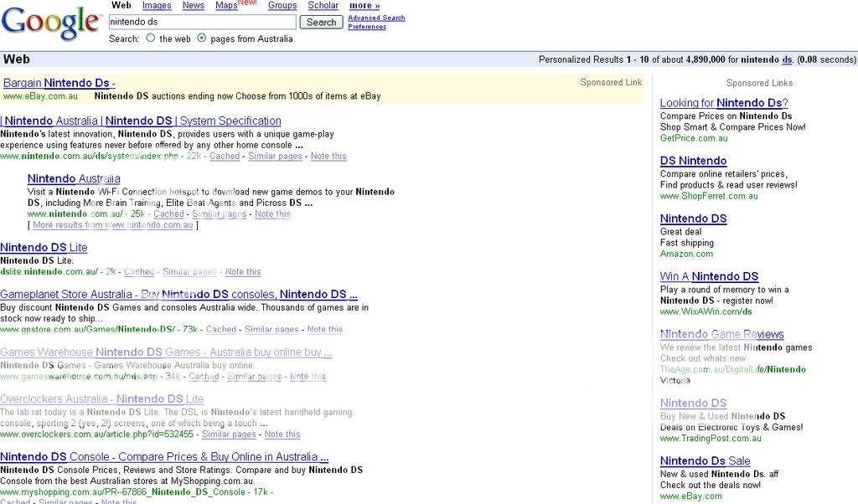The height and width of the screenshot is (504, 858).
Task: Click 'Note this' for overclockers.com.au result
Action: pyautogui.click(x=282, y=435)
